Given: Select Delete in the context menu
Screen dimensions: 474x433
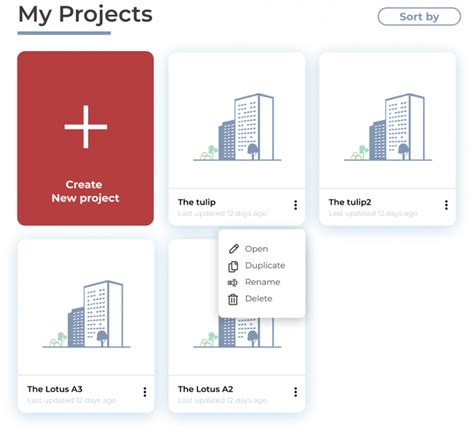Looking at the screenshot, I should [259, 299].
